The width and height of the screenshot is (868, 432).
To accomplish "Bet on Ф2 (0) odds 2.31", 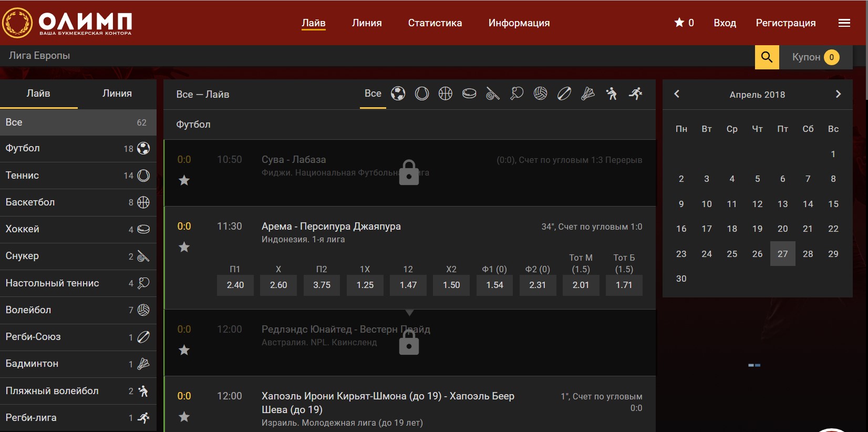I will point(538,285).
